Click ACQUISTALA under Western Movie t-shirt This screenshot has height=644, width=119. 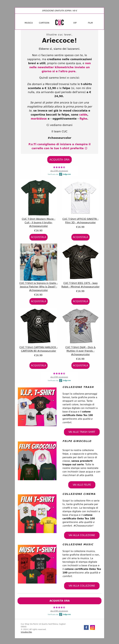pos(39,237)
